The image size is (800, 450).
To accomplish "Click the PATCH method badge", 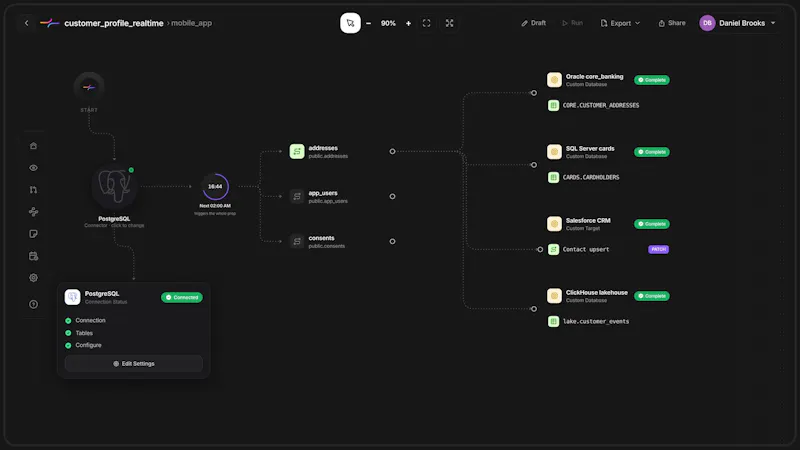I will click(x=658, y=249).
